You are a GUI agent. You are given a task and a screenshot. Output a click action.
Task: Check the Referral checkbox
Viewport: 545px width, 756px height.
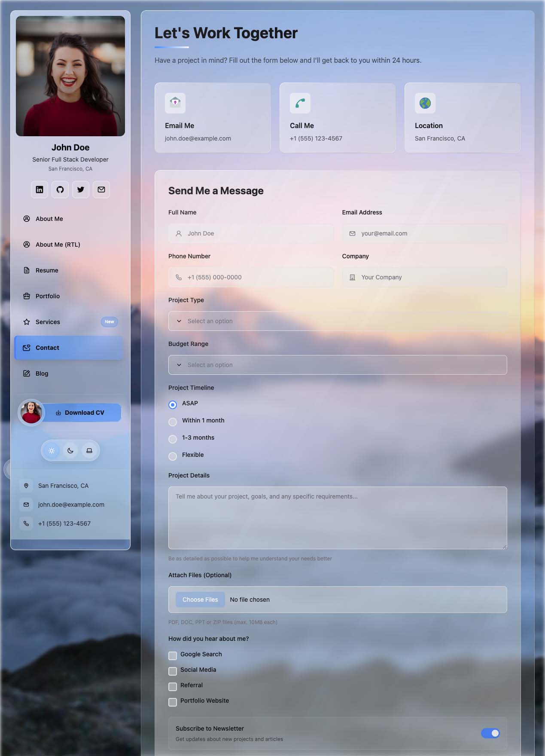173,687
